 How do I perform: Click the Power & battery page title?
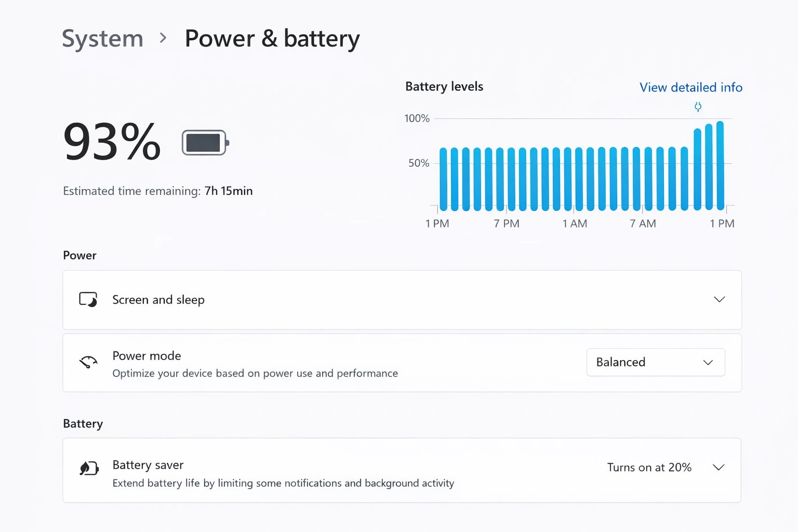272,38
